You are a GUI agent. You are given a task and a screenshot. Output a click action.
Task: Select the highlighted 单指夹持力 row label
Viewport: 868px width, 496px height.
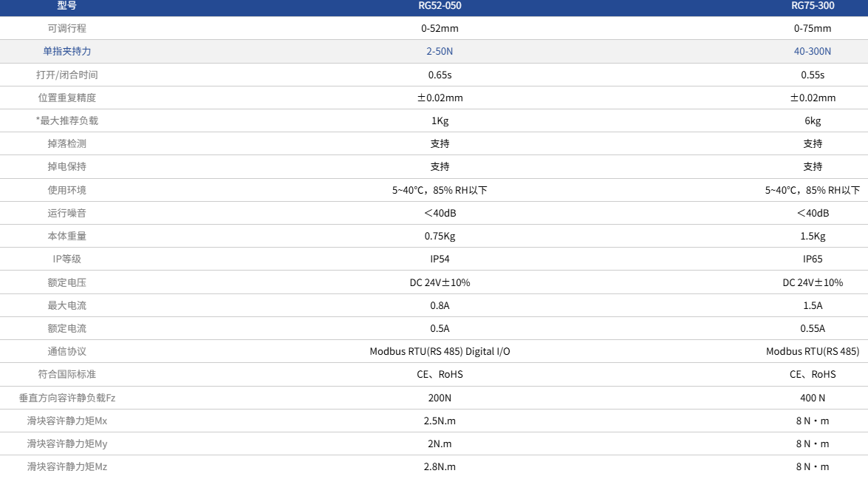coord(66,52)
